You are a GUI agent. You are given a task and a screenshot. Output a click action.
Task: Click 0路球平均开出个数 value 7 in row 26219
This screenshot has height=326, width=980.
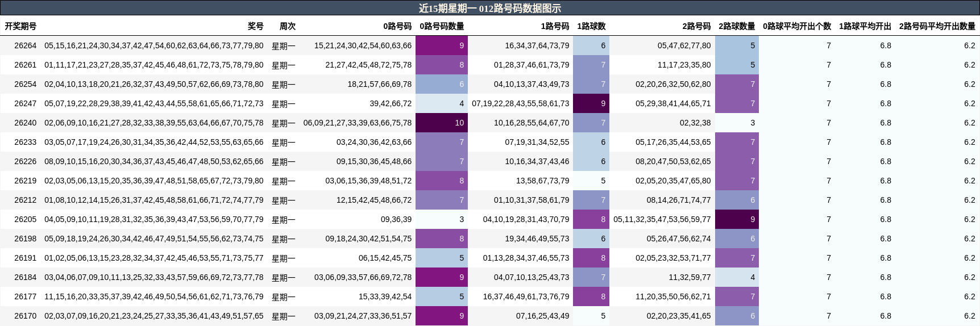(x=829, y=181)
